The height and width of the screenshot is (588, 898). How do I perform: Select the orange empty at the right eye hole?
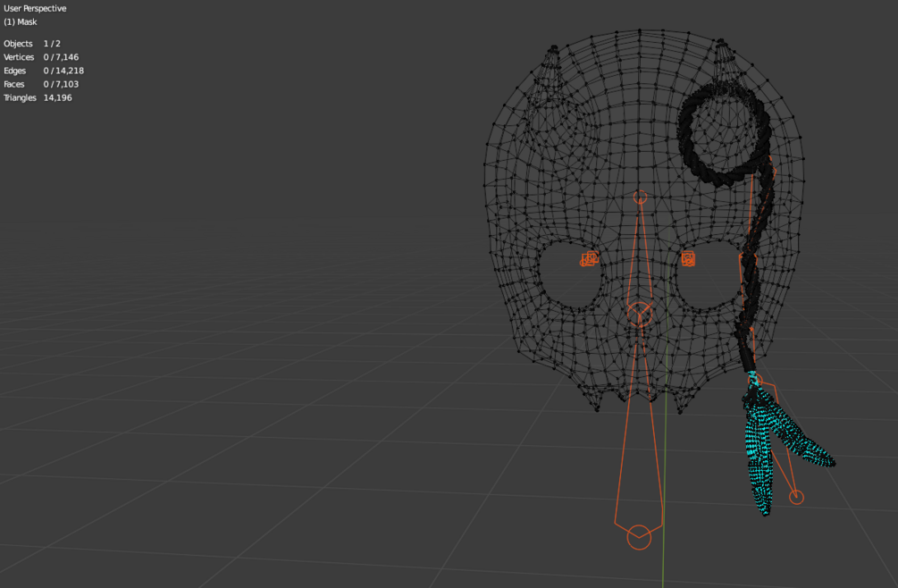[688, 259]
